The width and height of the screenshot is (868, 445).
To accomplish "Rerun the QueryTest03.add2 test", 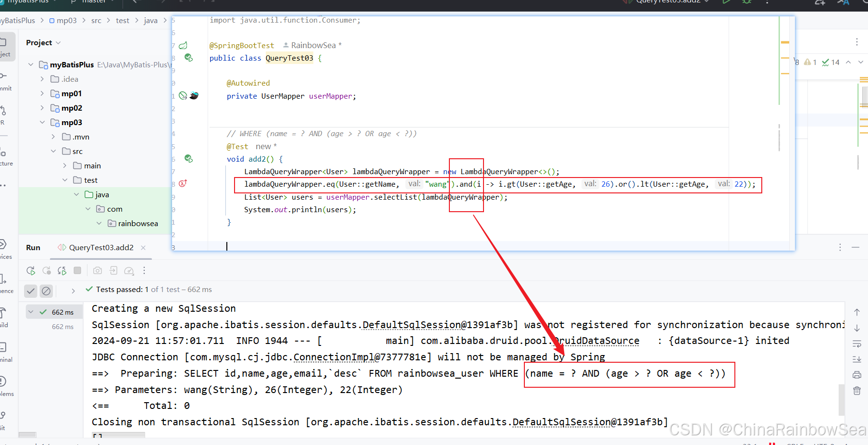I will [x=31, y=271].
